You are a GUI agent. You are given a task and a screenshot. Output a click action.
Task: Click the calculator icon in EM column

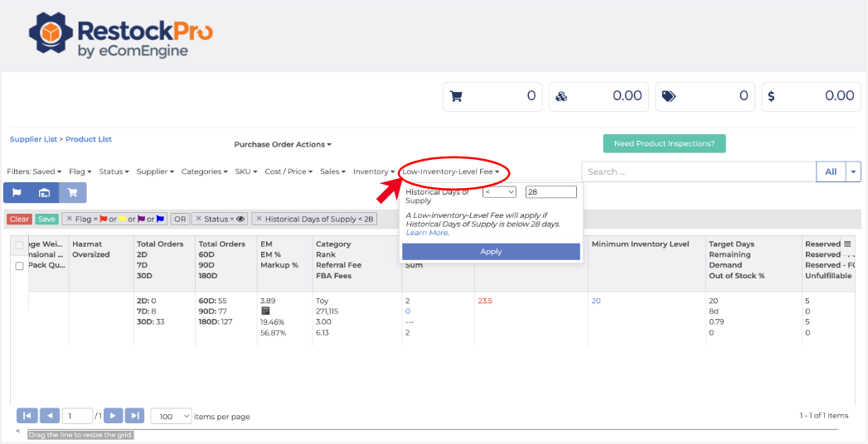pos(265,311)
